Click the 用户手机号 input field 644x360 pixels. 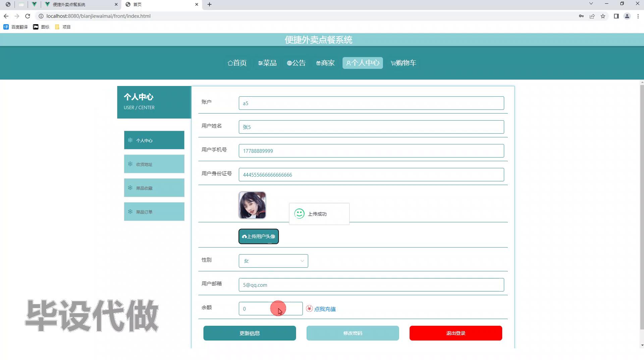coord(371,151)
